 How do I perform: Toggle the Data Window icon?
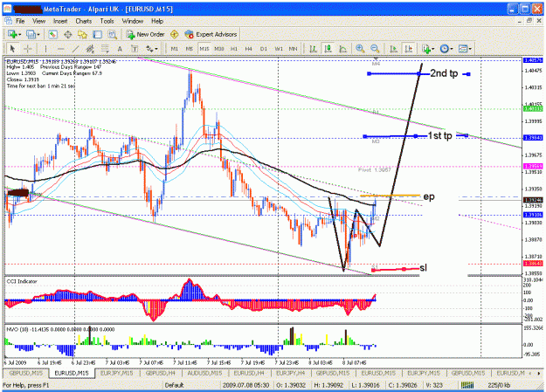[x=68, y=34]
